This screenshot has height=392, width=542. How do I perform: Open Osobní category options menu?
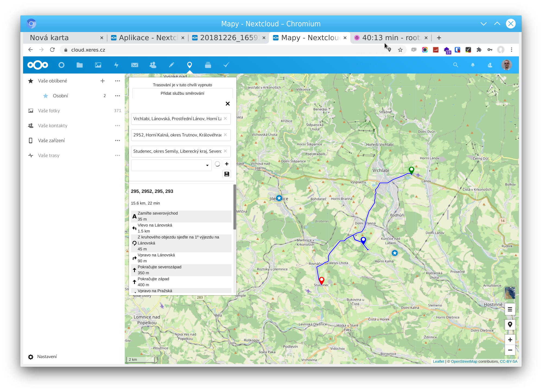pos(117,96)
